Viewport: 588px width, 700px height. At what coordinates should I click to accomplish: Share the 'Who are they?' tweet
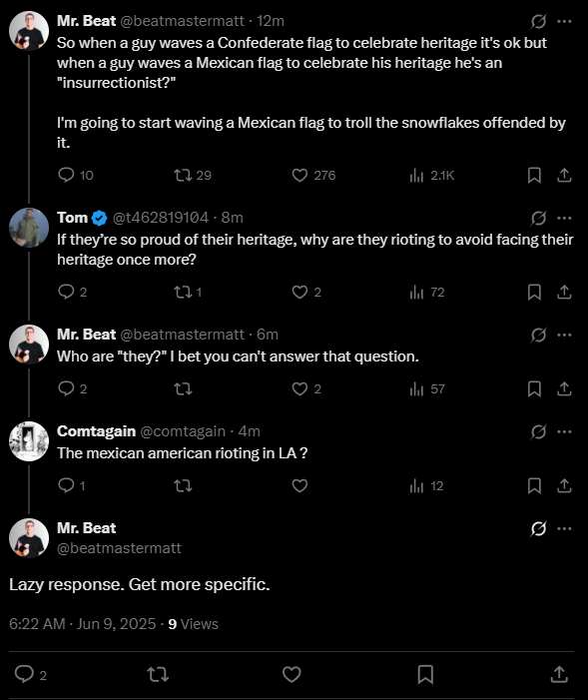(564, 388)
